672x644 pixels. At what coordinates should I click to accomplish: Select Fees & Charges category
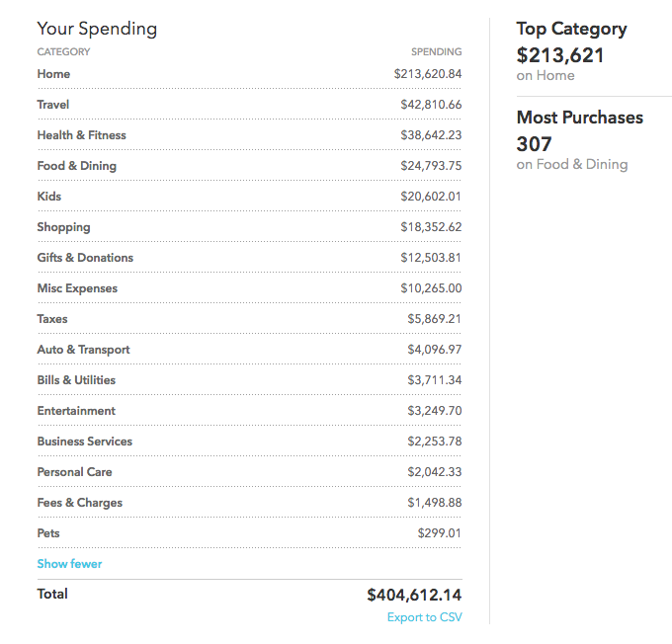79,503
